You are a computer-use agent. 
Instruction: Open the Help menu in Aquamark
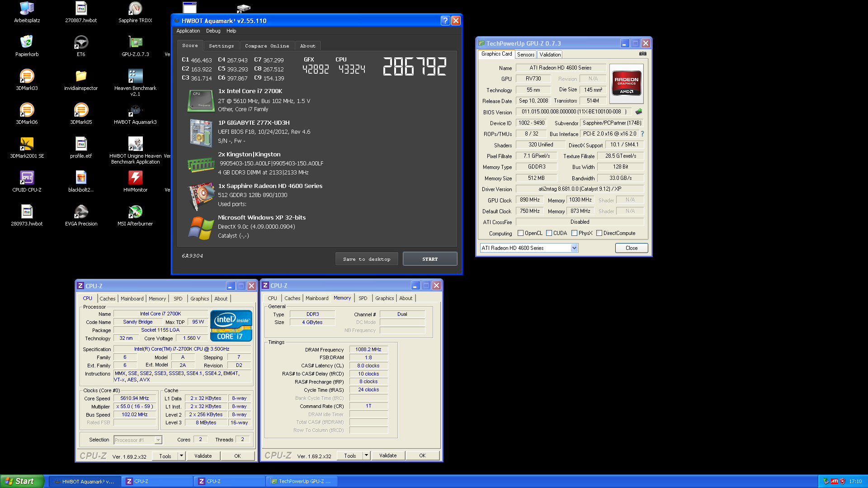[x=231, y=31]
